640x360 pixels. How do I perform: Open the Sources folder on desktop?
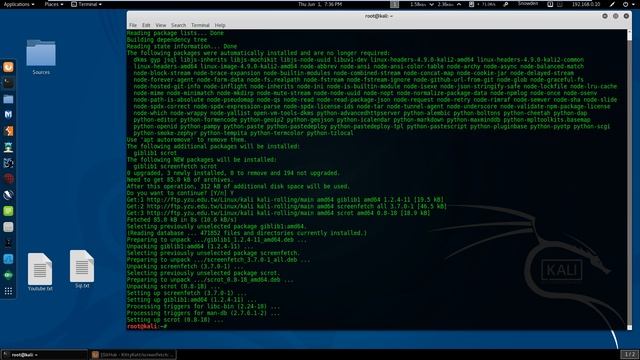pos(41,57)
